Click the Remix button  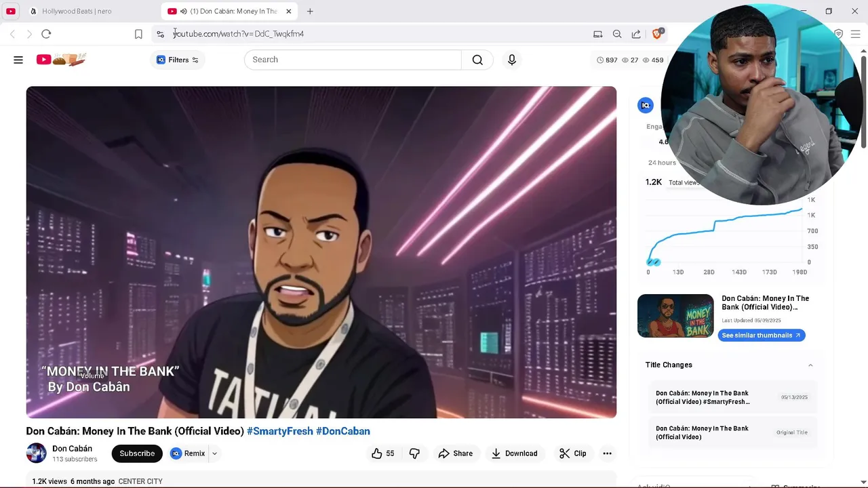tap(188, 453)
